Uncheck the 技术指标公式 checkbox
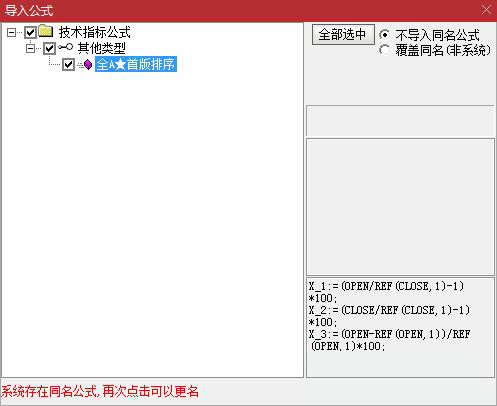 [30, 33]
